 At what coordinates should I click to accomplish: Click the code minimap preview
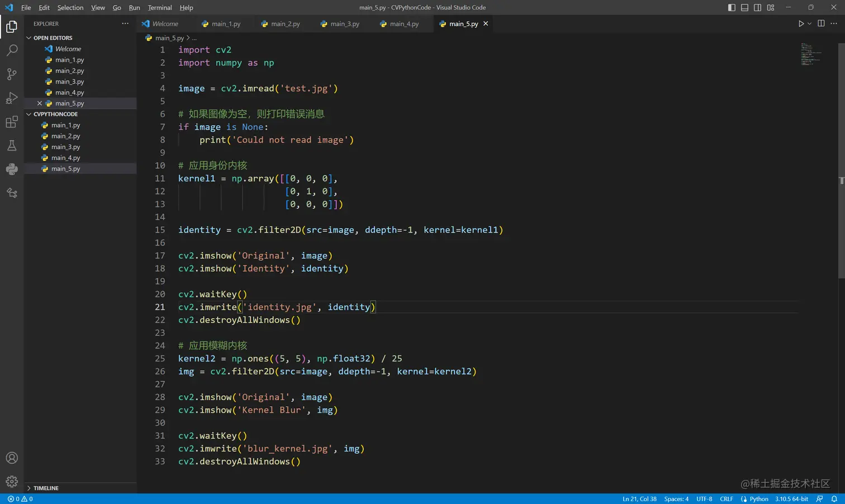coord(810,54)
